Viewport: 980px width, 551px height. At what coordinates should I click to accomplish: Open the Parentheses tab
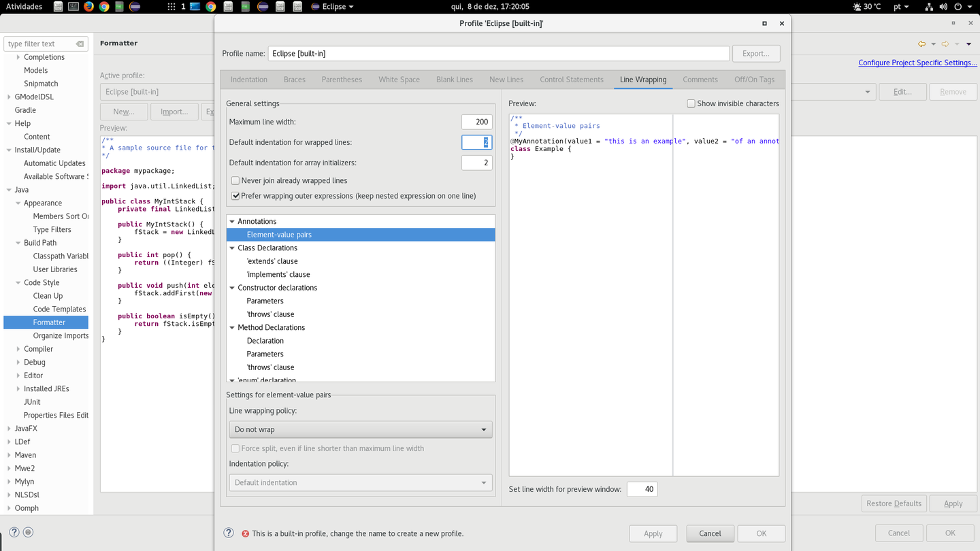pyautogui.click(x=342, y=80)
